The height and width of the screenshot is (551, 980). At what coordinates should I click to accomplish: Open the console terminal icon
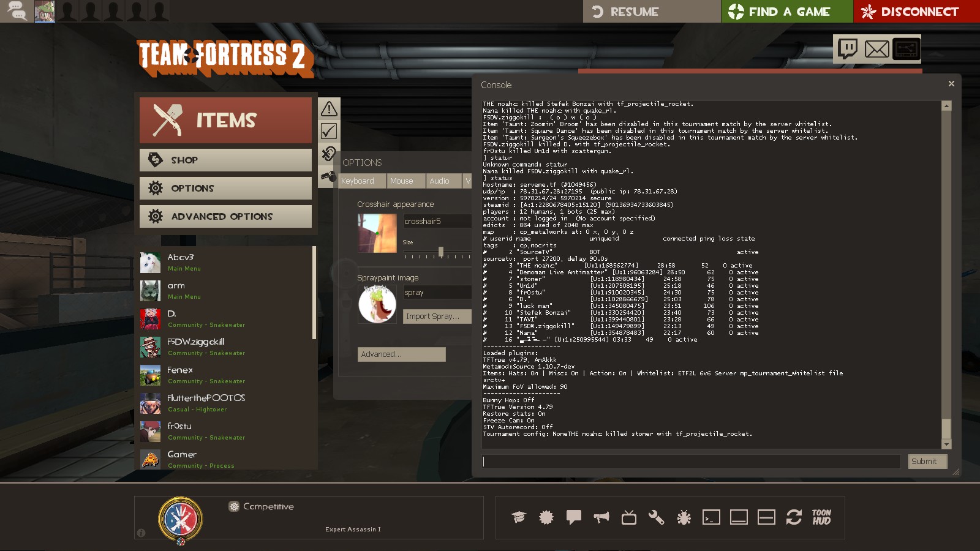pyautogui.click(x=711, y=517)
